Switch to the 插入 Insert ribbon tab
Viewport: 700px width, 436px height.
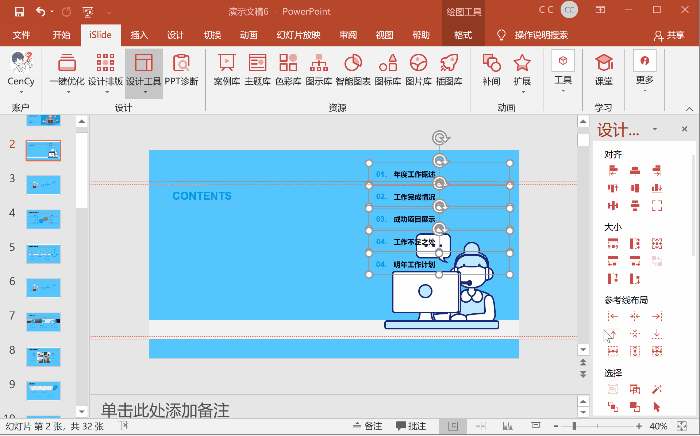click(x=139, y=34)
